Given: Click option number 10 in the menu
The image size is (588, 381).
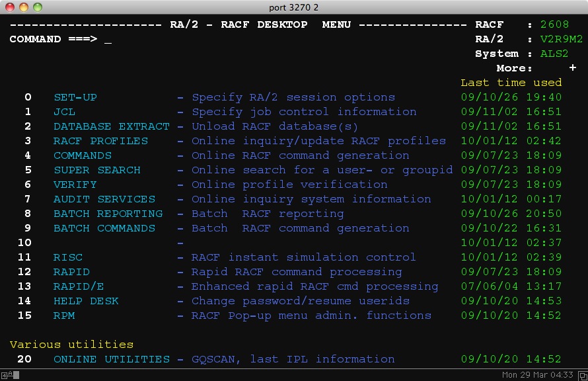Looking at the screenshot, I should 24,243.
